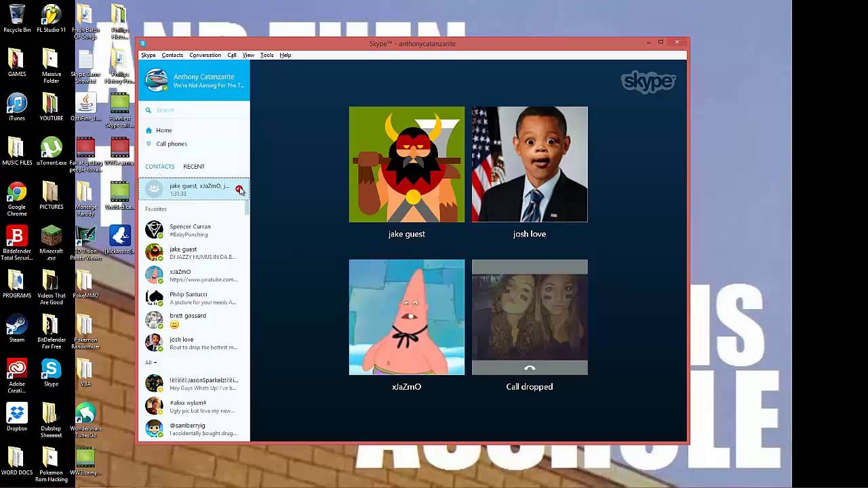The width and height of the screenshot is (868, 488).
Task: Expand the All contacts filter dropdown
Action: coord(151,363)
